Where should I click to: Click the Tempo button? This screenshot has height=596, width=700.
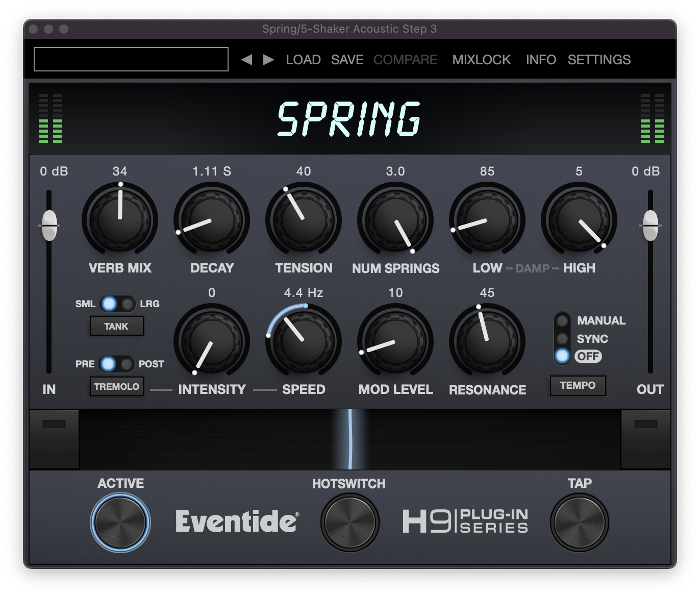[578, 385]
